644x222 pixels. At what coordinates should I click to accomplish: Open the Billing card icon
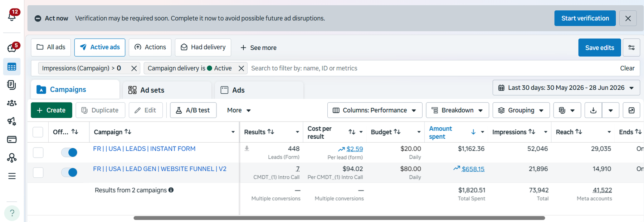point(12,139)
